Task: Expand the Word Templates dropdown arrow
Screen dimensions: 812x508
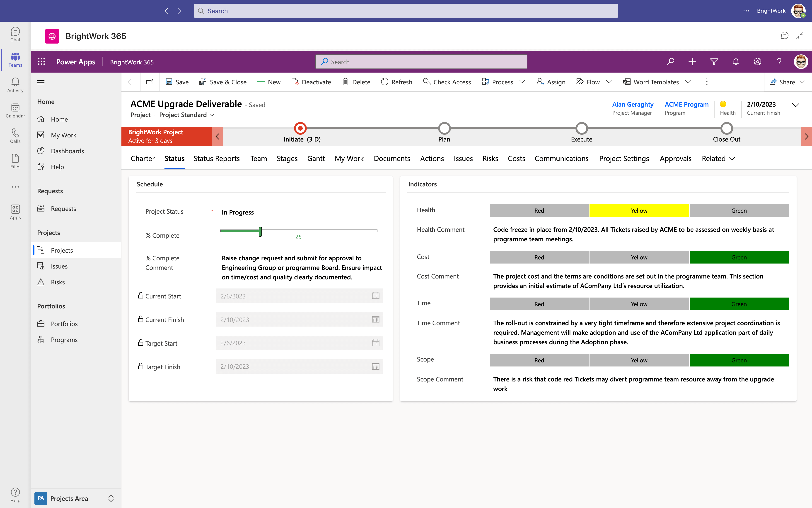Action: coord(688,82)
